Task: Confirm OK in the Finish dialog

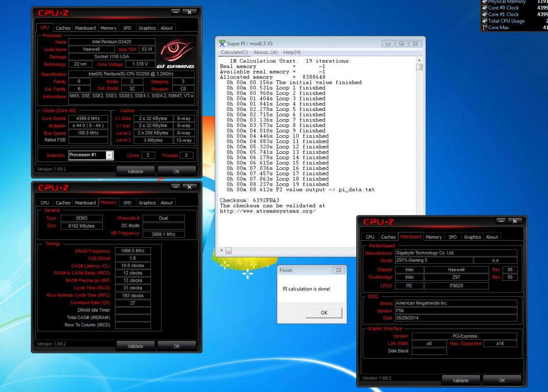Action: point(324,313)
